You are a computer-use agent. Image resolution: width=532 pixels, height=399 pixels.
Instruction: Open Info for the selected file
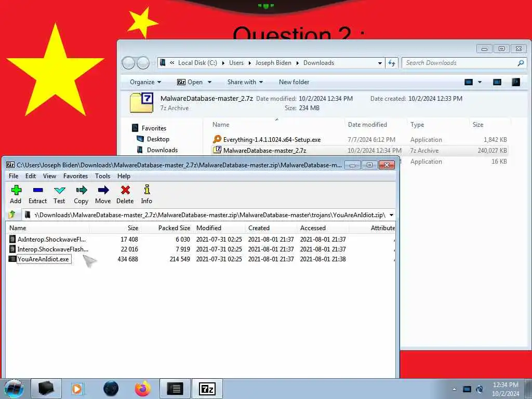click(x=147, y=194)
